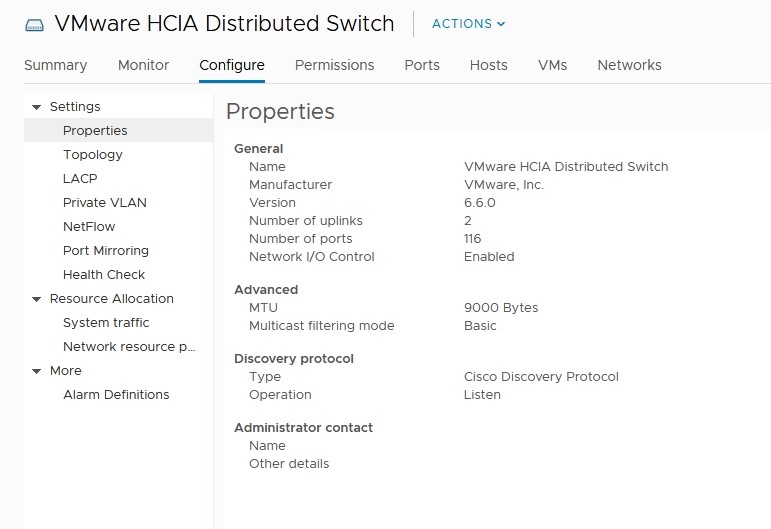The width and height of the screenshot is (771, 529).
Task: Click the Operation label
Action: tap(280, 395)
